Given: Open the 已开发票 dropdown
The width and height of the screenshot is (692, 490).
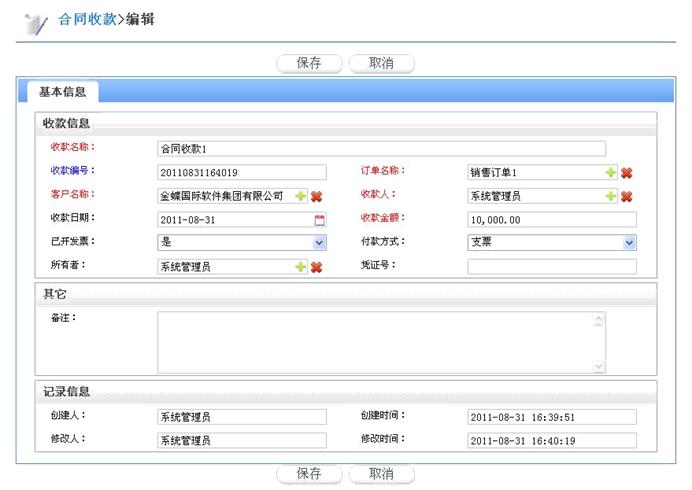Looking at the screenshot, I should tap(320, 242).
